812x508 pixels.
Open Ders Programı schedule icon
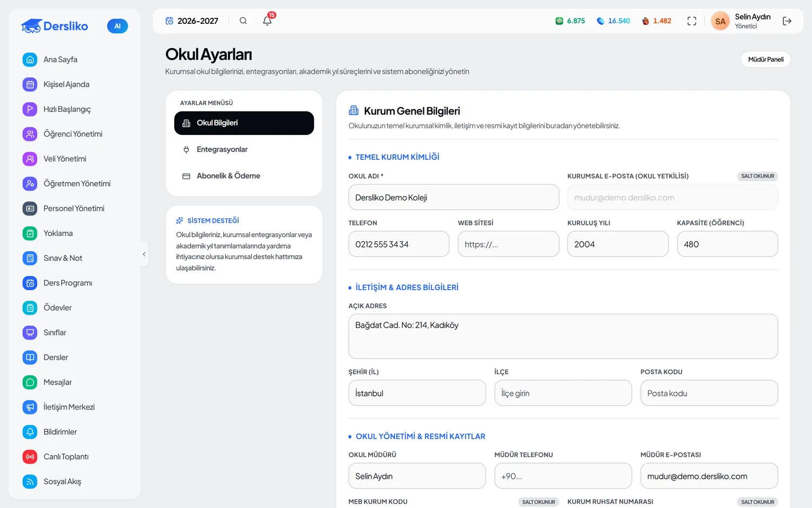[30, 283]
